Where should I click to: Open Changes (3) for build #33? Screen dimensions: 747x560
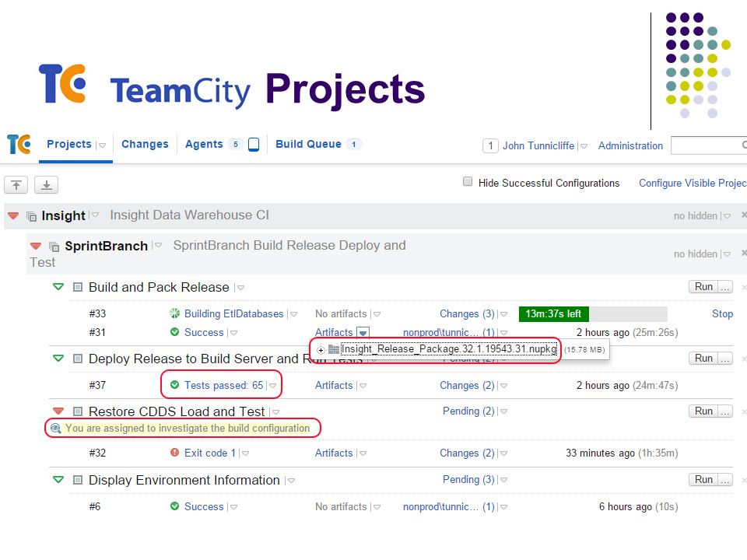(x=467, y=313)
